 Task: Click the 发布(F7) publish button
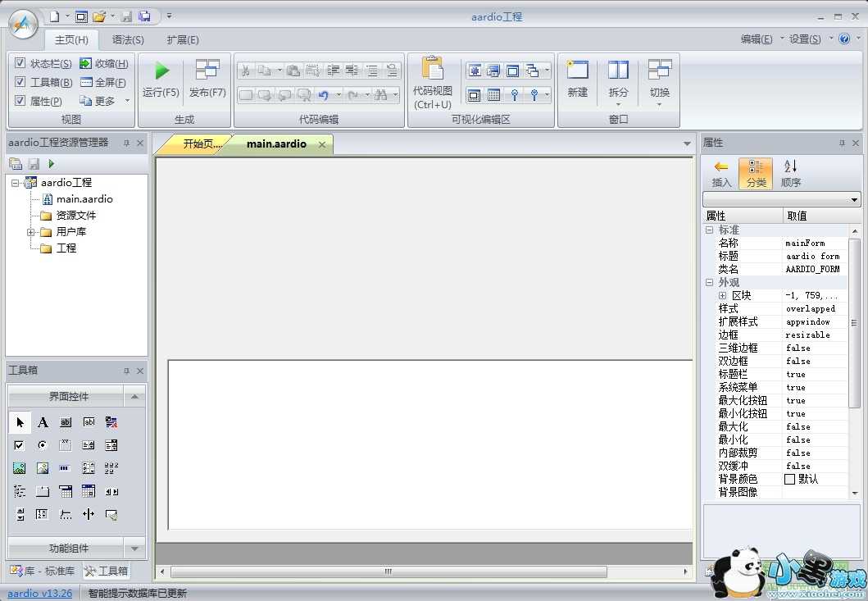click(207, 80)
